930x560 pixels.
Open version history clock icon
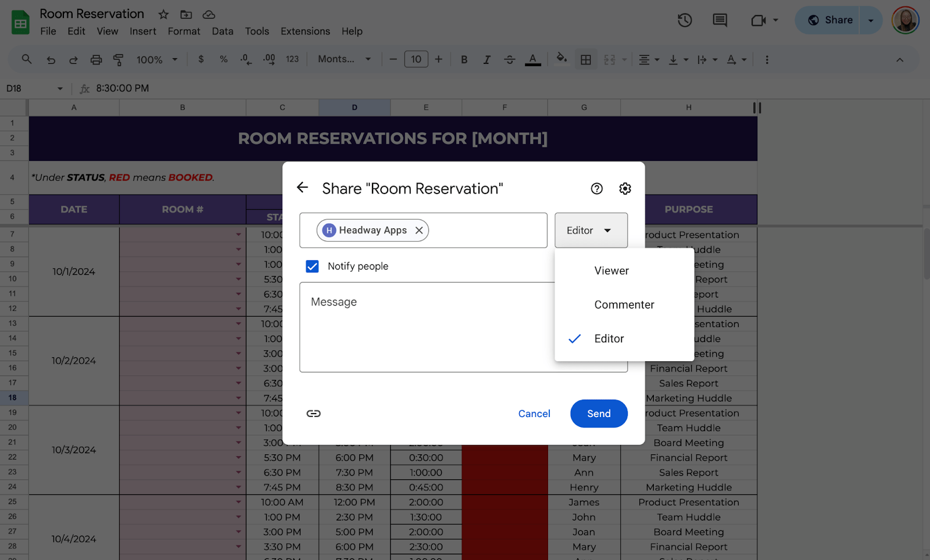click(x=685, y=20)
